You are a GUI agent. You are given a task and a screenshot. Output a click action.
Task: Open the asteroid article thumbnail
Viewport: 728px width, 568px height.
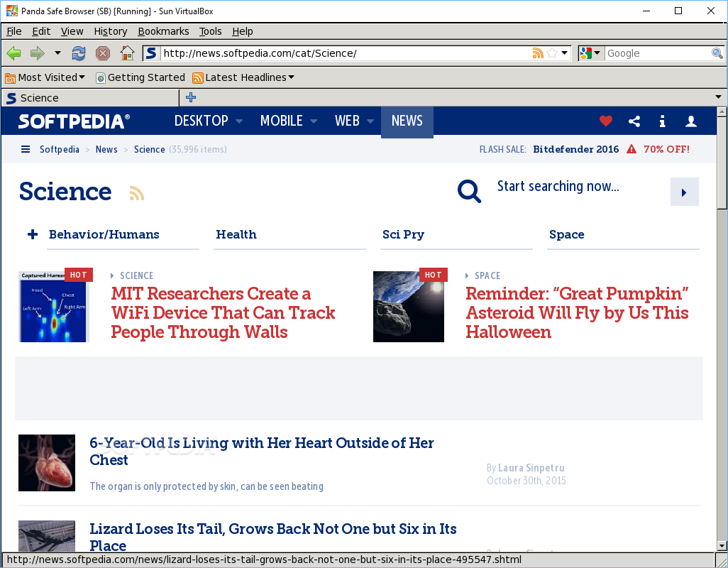409,307
